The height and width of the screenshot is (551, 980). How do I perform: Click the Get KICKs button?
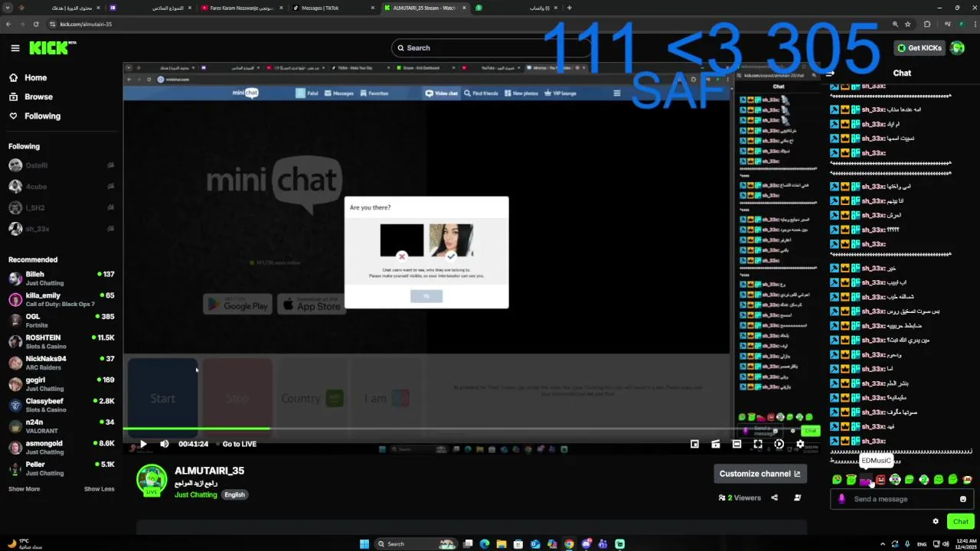[920, 48]
